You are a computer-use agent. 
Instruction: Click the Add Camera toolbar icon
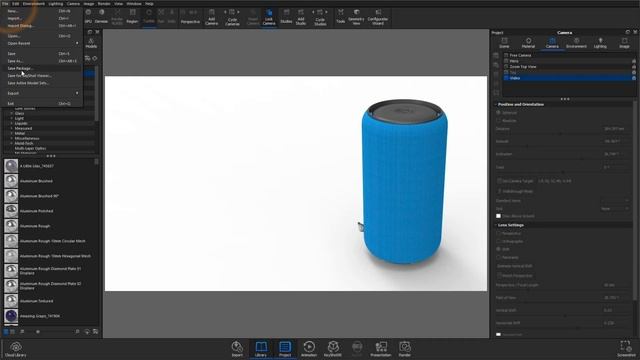pyautogui.click(x=211, y=17)
